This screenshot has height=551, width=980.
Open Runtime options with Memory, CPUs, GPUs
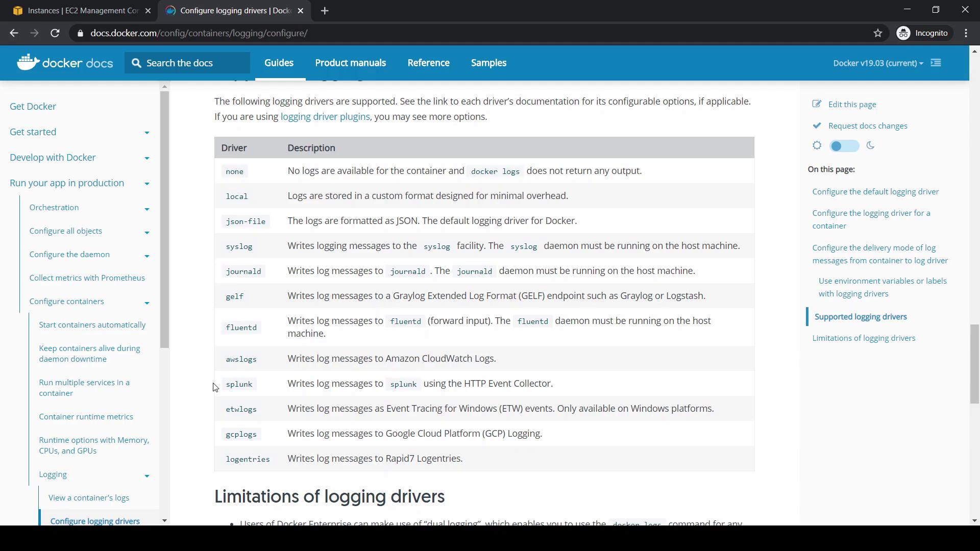(94, 445)
